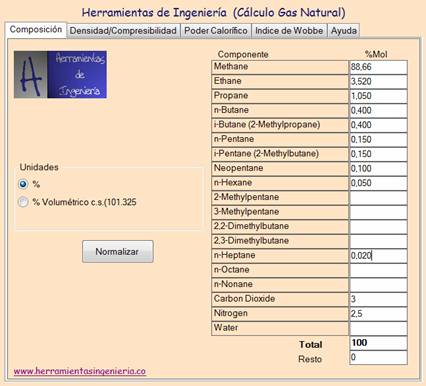Click the Resto value field
The width and height of the screenshot is (426, 386).
(x=378, y=358)
